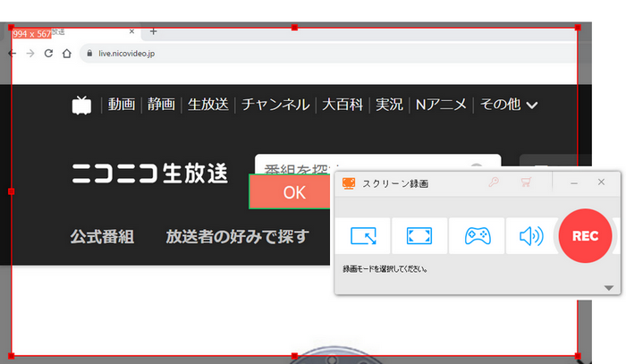Screen dimensions: 626x364
Task: Open the 動画 menu item
Action: [122, 105]
